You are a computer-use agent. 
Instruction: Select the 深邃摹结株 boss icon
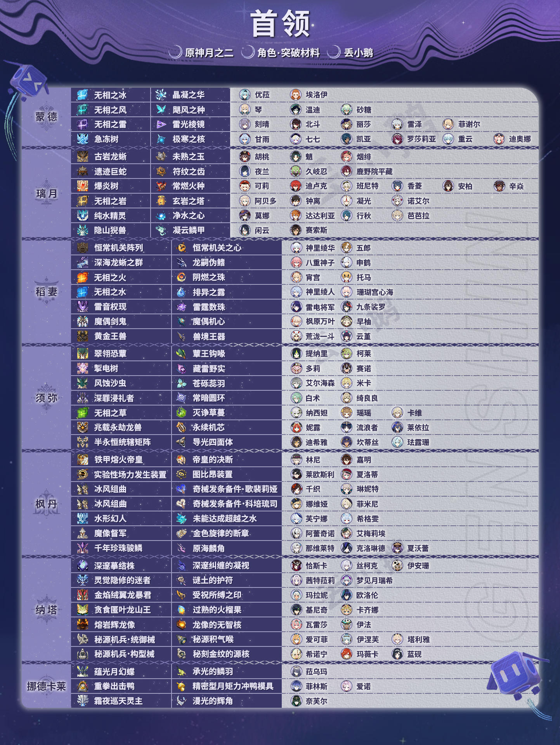tap(82, 566)
